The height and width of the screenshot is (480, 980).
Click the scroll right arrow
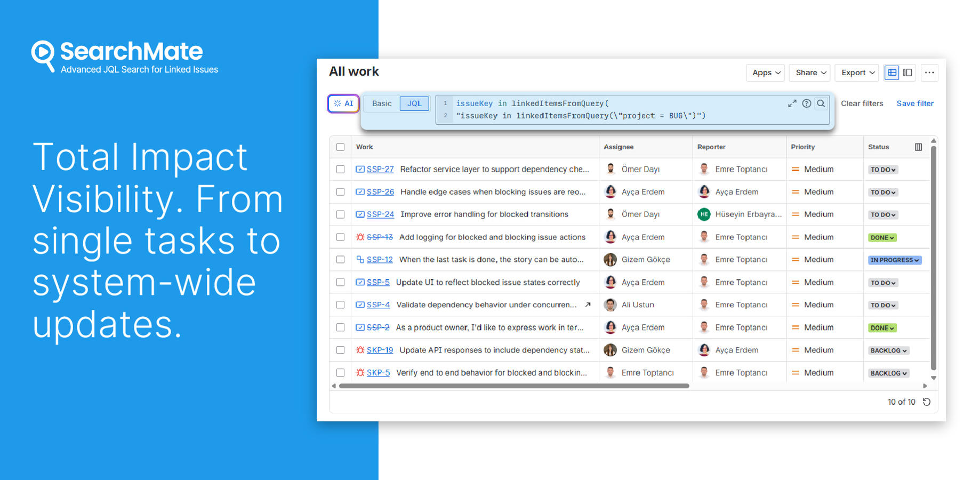[925, 386]
